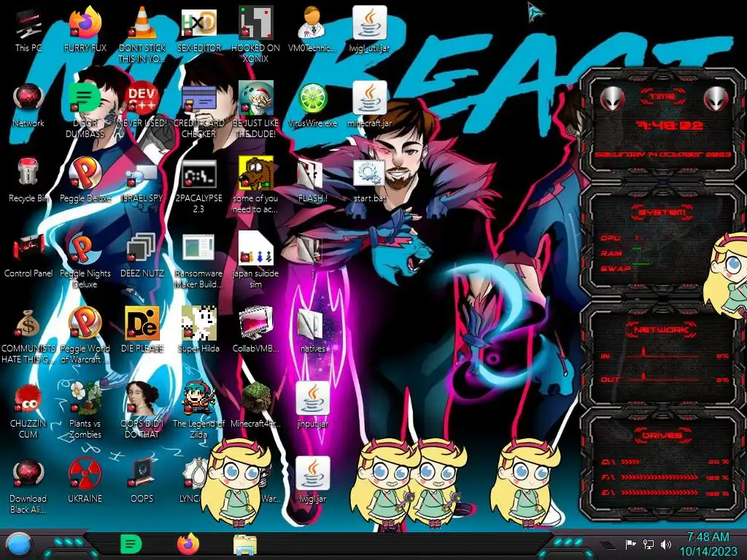Open File Explorer from the taskbar
Viewport: 747px width, 560px height.
(245, 545)
